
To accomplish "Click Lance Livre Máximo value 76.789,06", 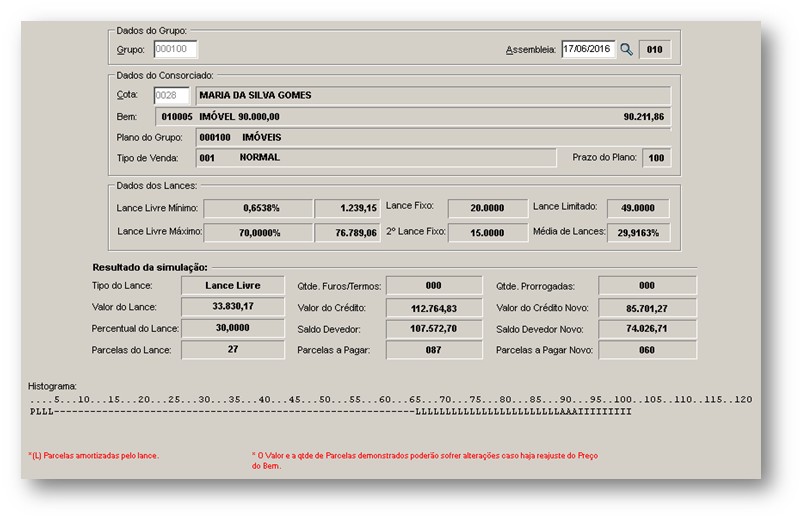I will (347, 233).
